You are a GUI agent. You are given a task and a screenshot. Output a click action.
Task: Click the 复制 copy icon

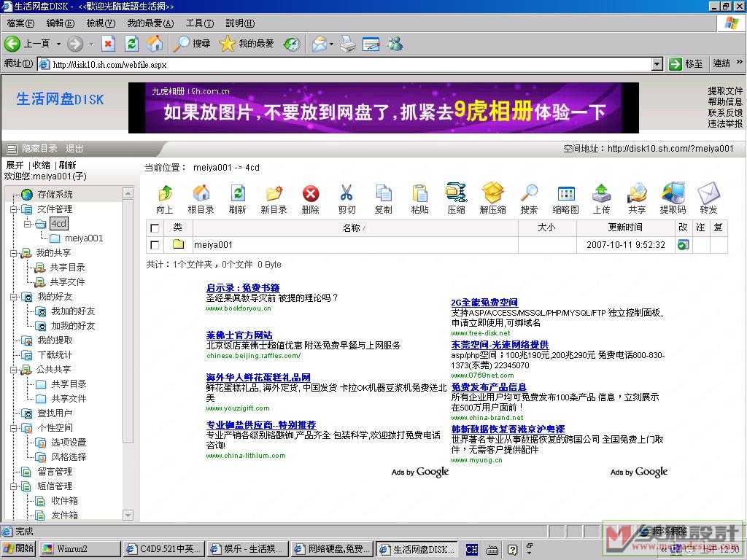[x=384, y=193]
